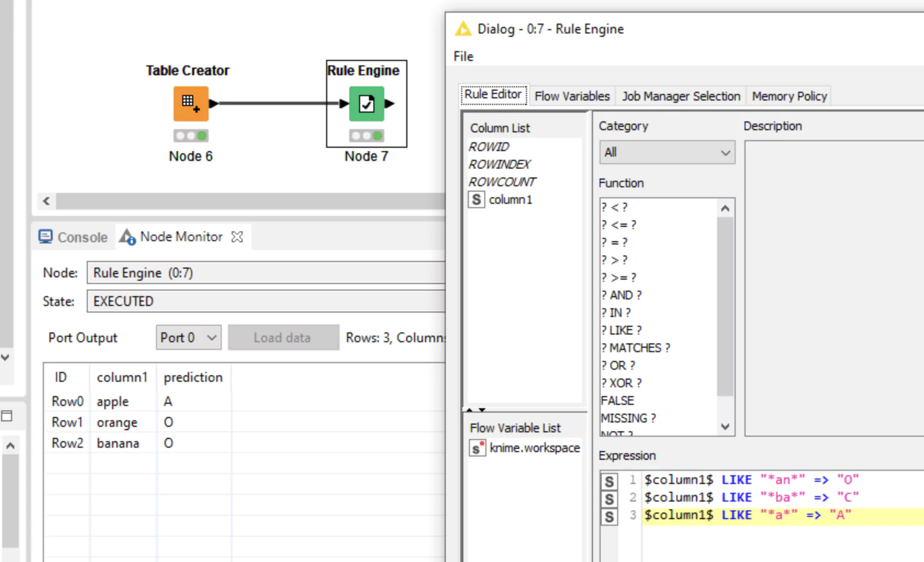
Task: Switch to the Flow Variables tab
Action: click(x=572, y=96)
